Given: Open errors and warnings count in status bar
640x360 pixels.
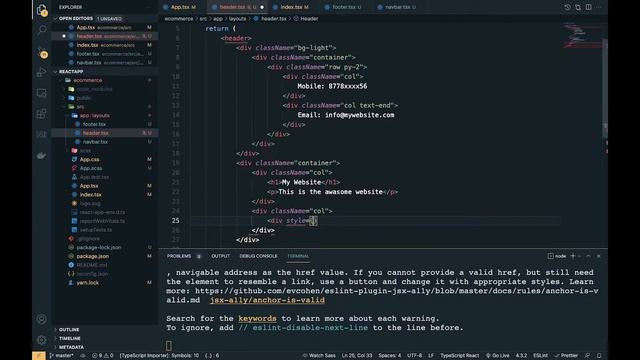Looking at the screenshot, I should tap(103, 356).
